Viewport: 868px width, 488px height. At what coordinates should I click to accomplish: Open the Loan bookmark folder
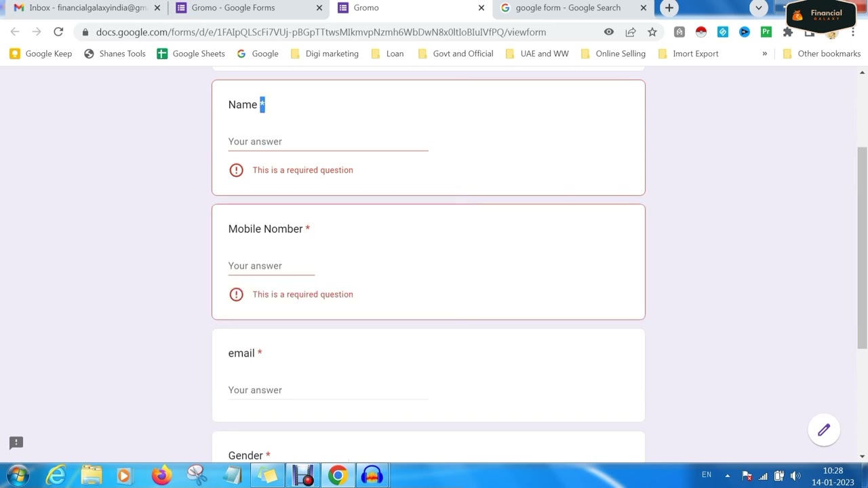387,54
